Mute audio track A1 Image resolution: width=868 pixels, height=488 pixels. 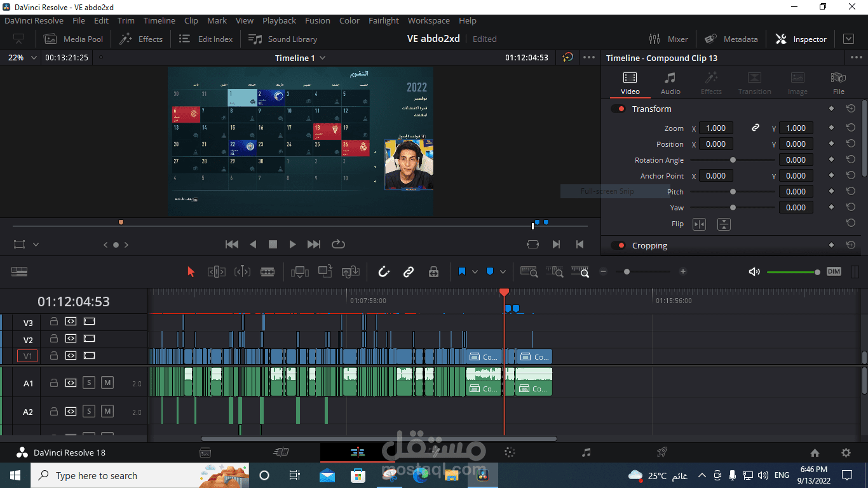[x=107, y=383]
